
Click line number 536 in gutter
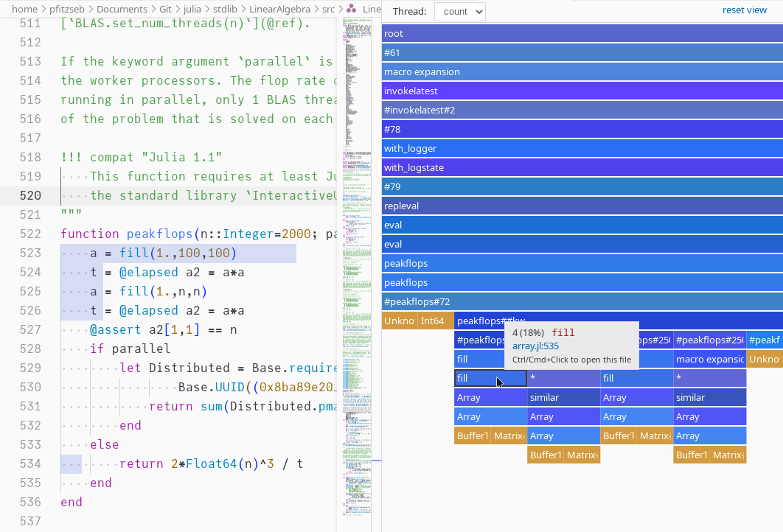30,502
